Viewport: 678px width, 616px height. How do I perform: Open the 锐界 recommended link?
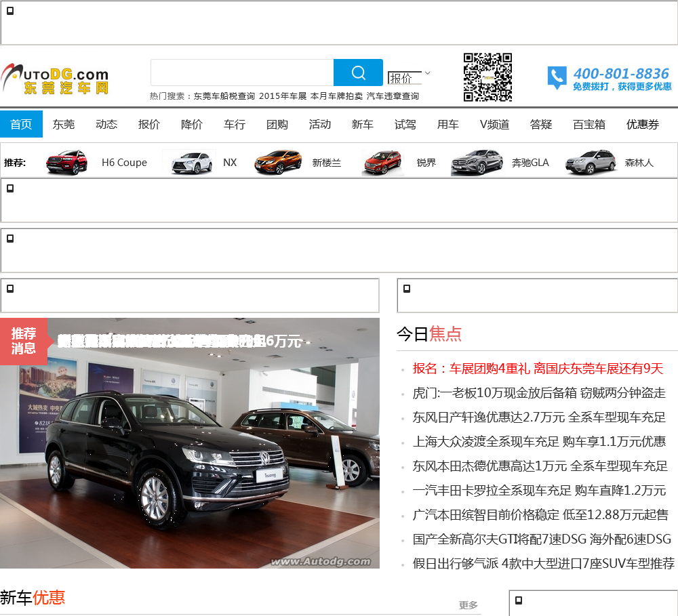click(426, 163)
